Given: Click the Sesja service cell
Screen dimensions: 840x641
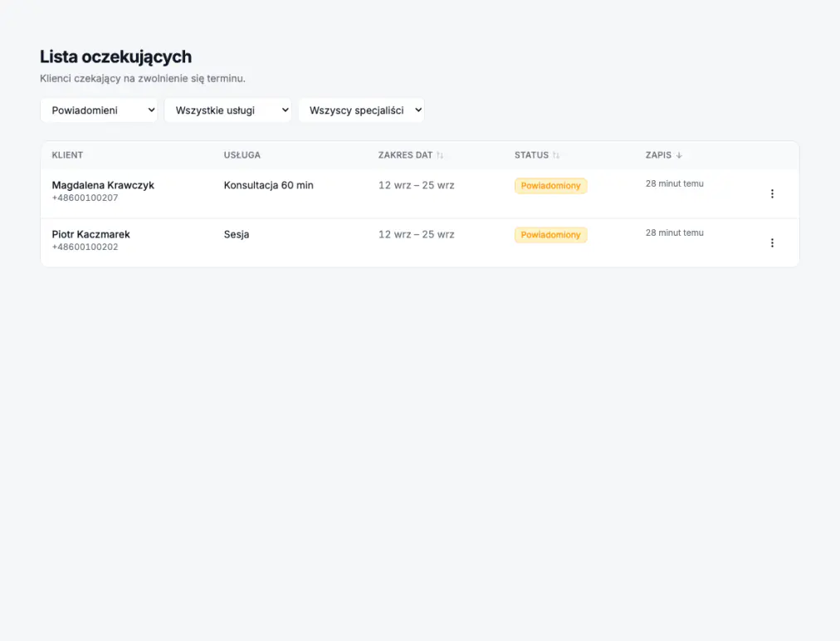Looking at the screenshot, I should tap(237, 234).
